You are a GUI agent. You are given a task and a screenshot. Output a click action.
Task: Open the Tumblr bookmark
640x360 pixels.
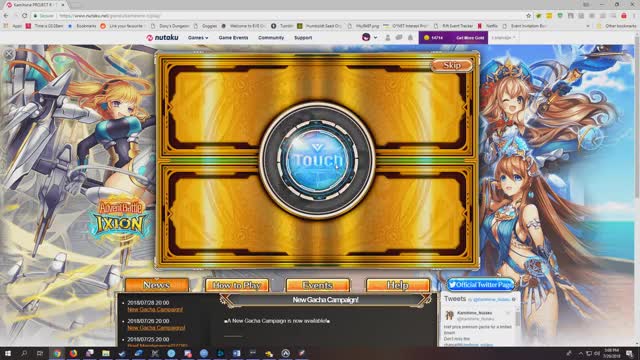(x=282, y=26)
